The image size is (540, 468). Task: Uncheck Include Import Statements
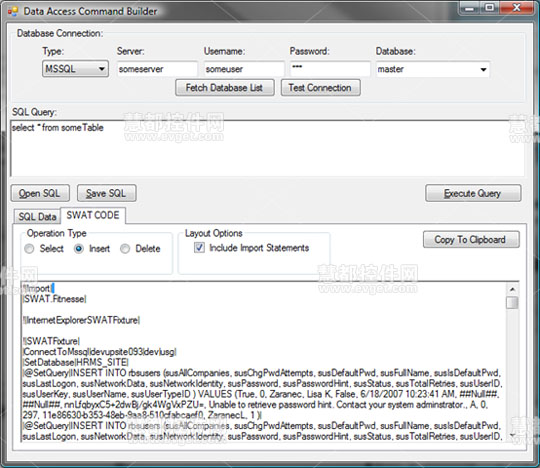click(x=199, y=248)
